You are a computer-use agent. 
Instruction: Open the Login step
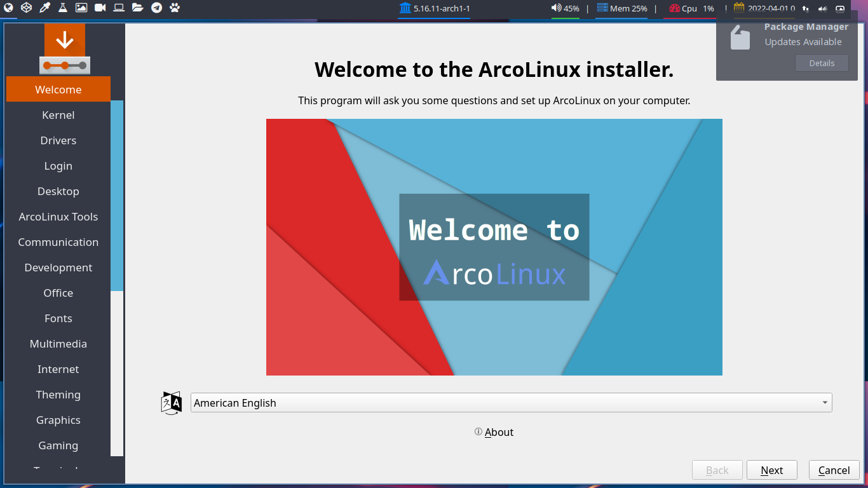point(58,166)
